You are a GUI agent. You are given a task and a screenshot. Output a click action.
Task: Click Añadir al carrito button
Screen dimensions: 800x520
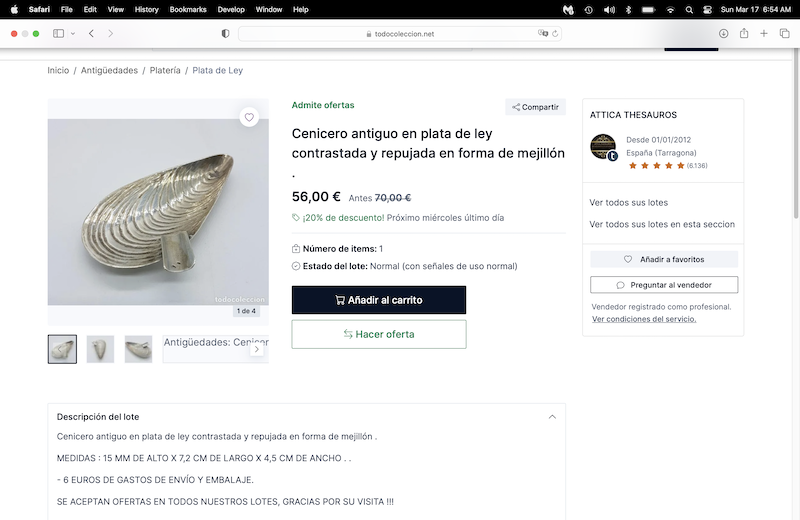tap(379, 300)
